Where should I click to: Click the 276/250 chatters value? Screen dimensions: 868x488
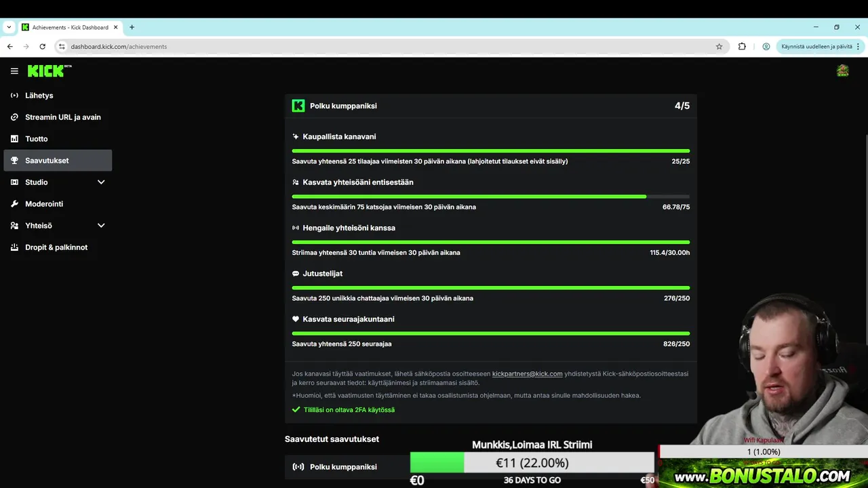tap(677, 298)
